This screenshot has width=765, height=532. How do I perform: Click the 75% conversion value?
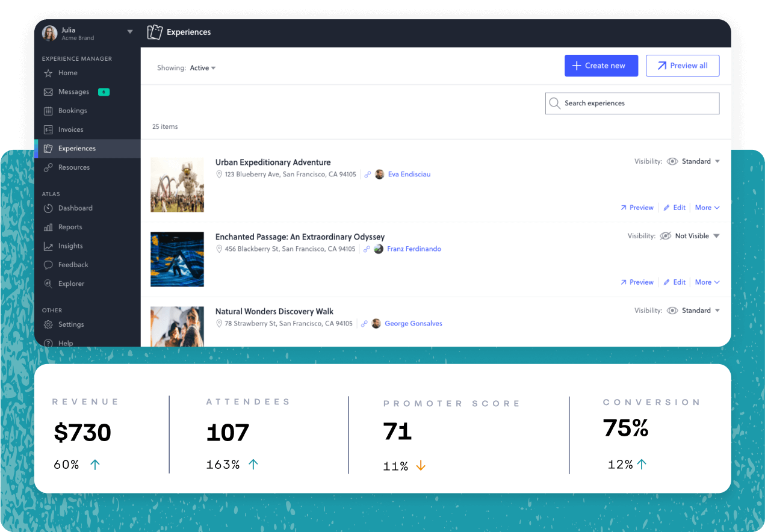[x=626, y=428]
